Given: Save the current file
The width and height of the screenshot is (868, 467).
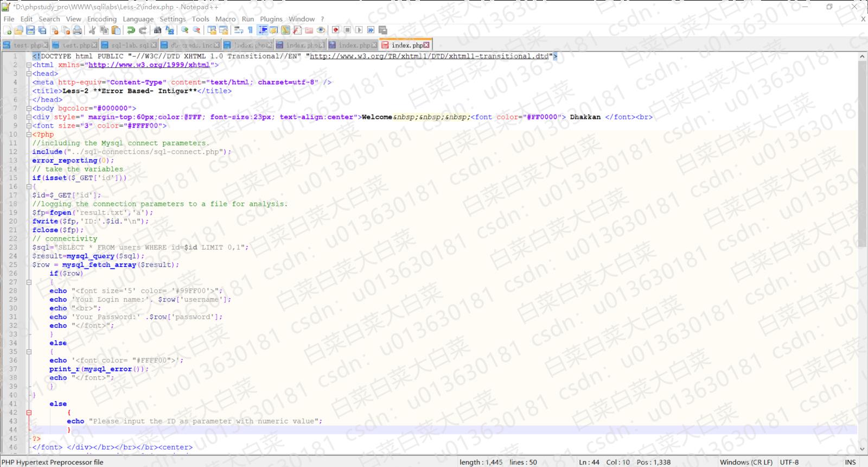Looking at the screenshot, I should pyautogui.click(x=30, y=30).
